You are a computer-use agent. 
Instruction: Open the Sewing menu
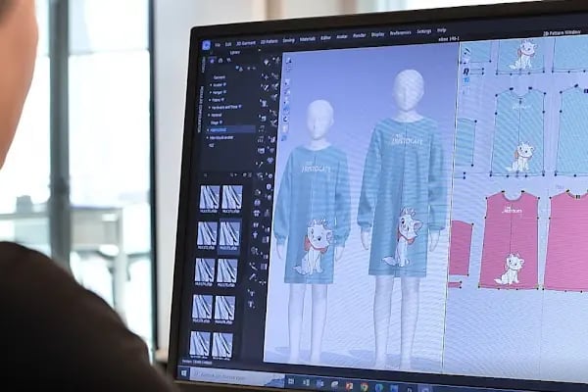(288, 40)
